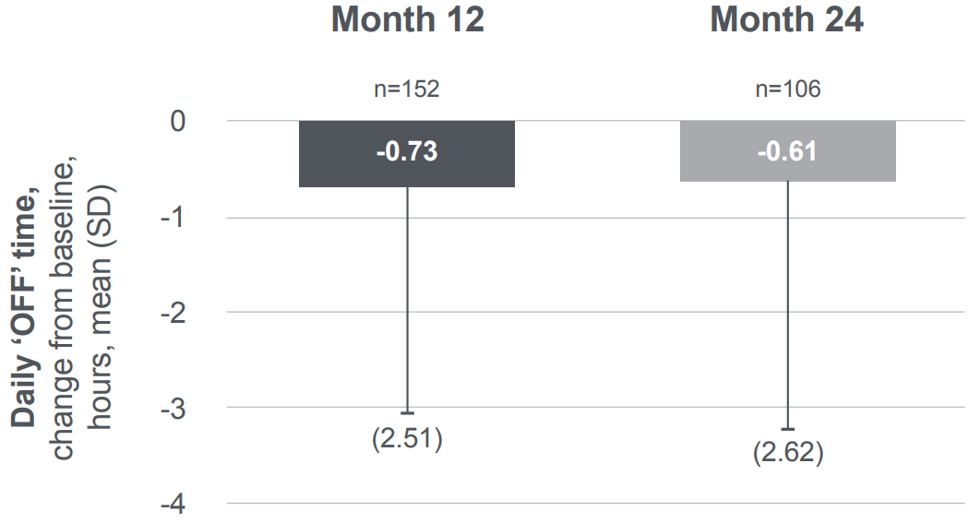The height and width of the screenshot is (523, 980).
Task: Click the 0 tick on the y-axis
Action: point(178,121)
